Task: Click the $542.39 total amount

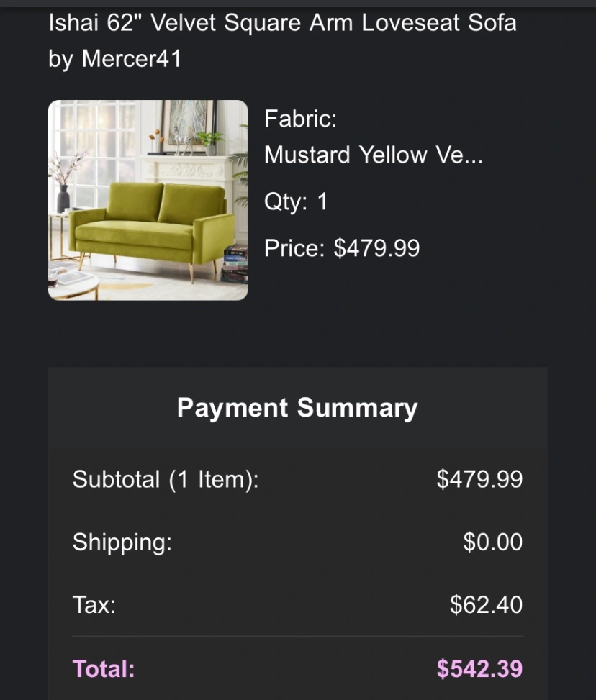Action: [x=479, y=669]
